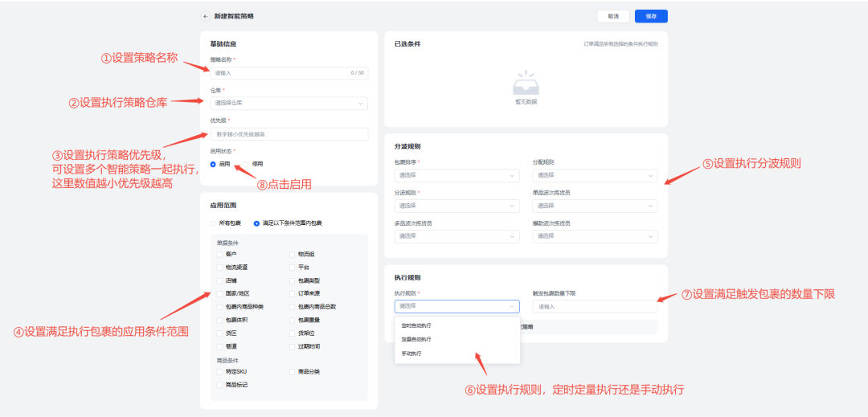
Task: Click the 保存 button
Action: pos(650,16)
